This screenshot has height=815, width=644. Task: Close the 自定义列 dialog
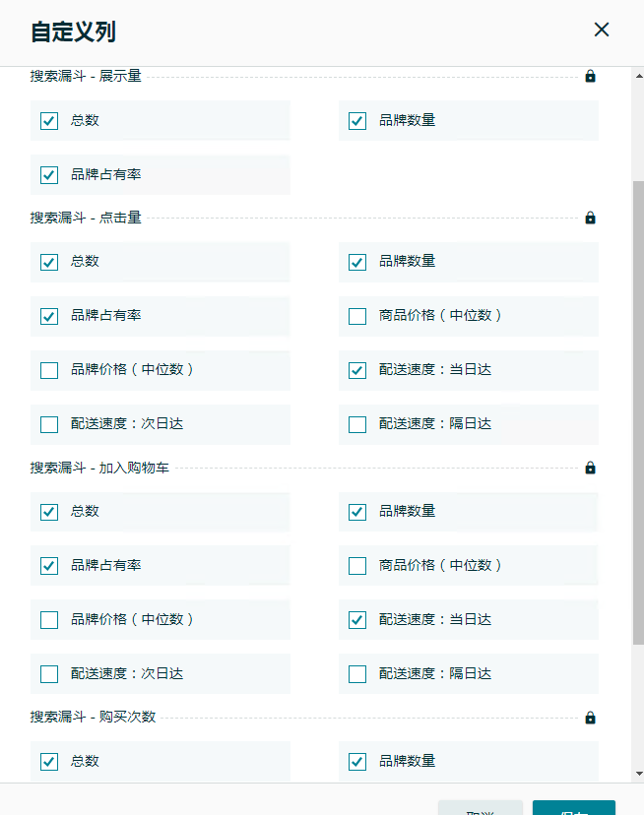pyautogui.click(x=602, y=30)
